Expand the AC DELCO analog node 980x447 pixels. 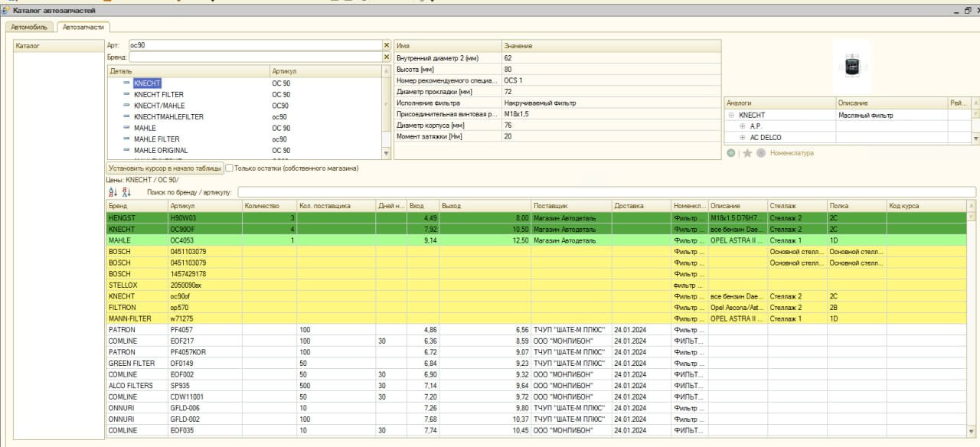tap(743, 138)
